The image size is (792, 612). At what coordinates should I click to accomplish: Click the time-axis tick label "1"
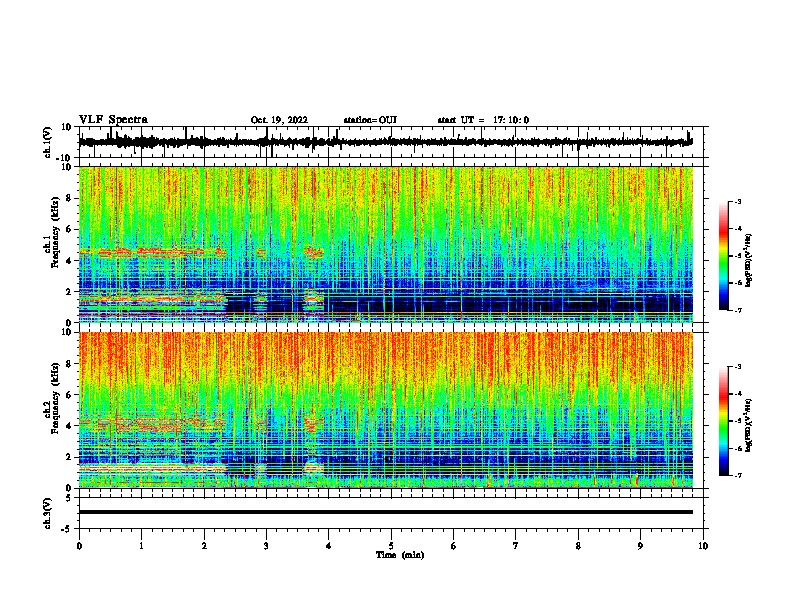[x=141, y=546]
